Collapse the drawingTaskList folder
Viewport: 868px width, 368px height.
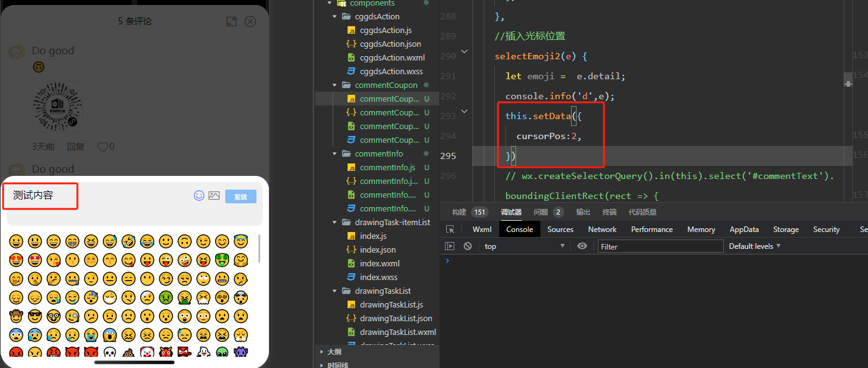(335, 291)
